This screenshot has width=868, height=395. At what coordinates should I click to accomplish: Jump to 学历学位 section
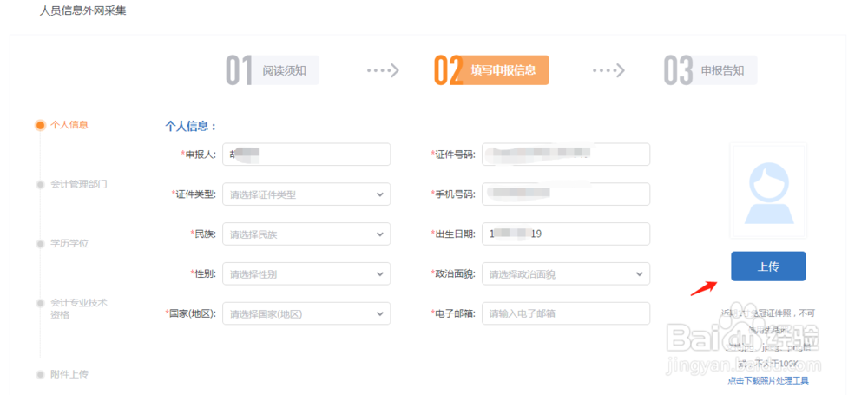coord(69,244)
